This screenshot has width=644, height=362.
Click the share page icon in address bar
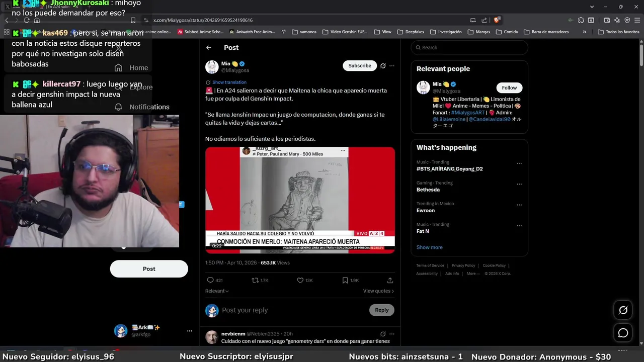(x=484, y=20)
